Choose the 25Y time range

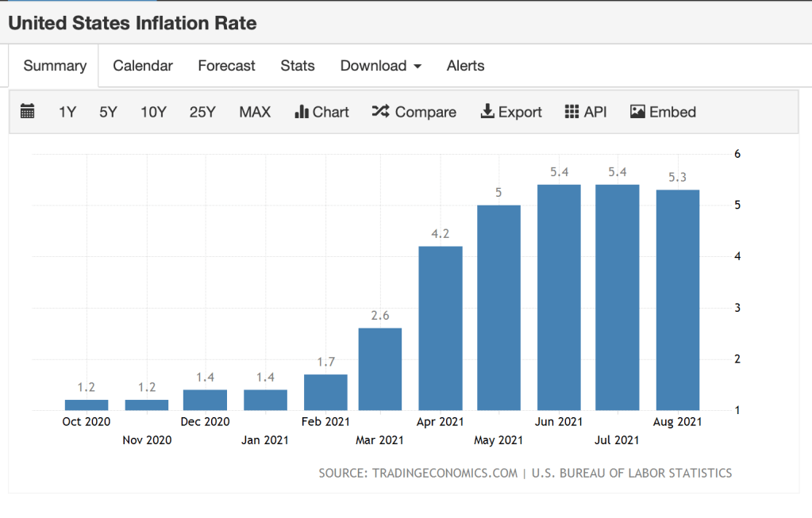(202, 112)
